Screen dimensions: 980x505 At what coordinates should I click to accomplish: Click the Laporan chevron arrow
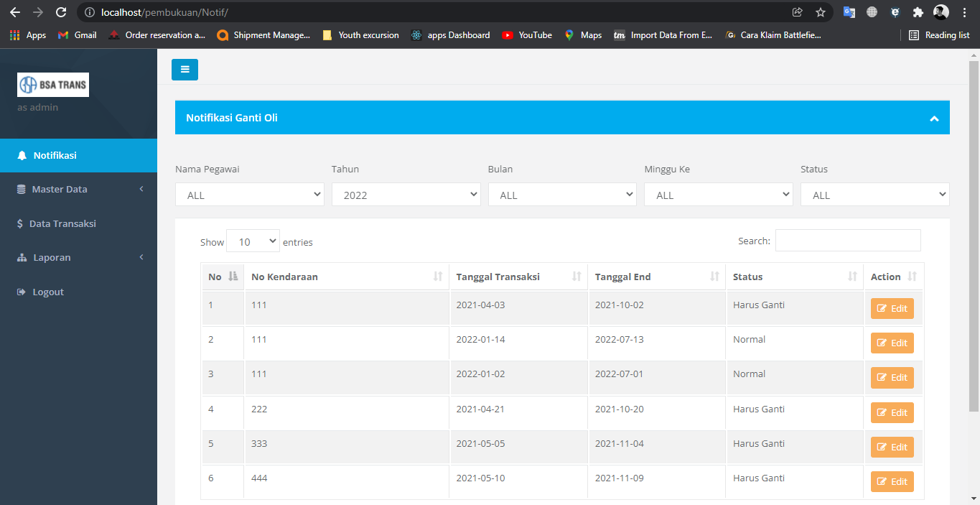pyautogui.click(x=141, y=257)
